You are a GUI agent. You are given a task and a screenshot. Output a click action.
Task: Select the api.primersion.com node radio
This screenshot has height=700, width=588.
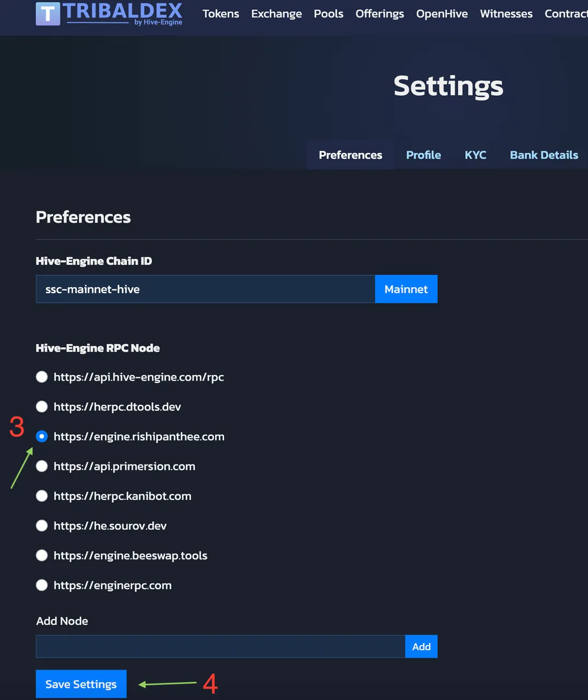[x=42, y=466]
